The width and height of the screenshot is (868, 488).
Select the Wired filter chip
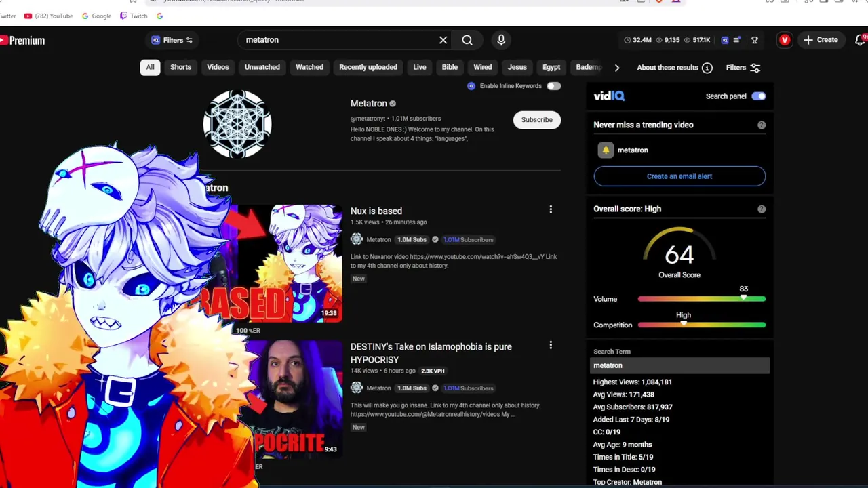tap(482, 67)
